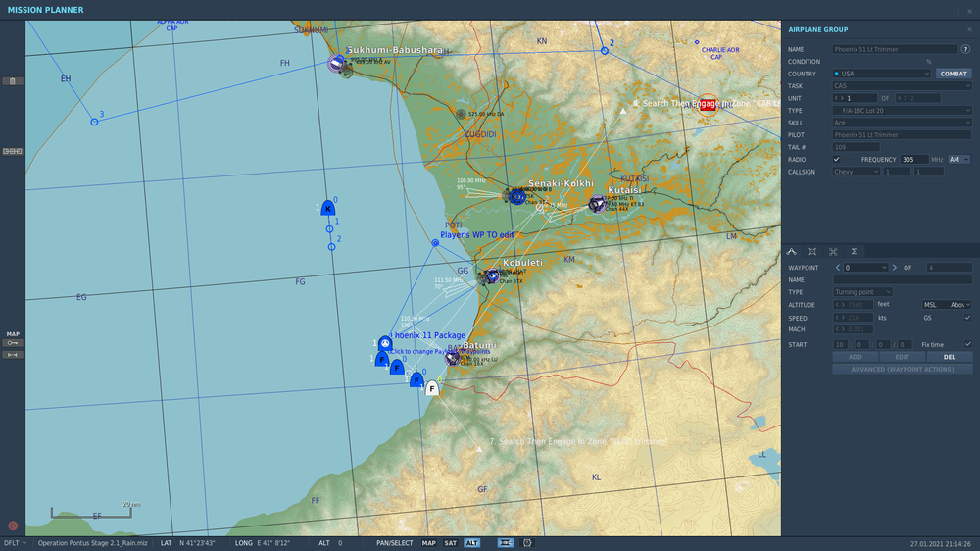Open ADVANCED (WAYPOINT ACTIONS)
The height and width of the screenshot is (551, 980).
(x=902, y=369)
